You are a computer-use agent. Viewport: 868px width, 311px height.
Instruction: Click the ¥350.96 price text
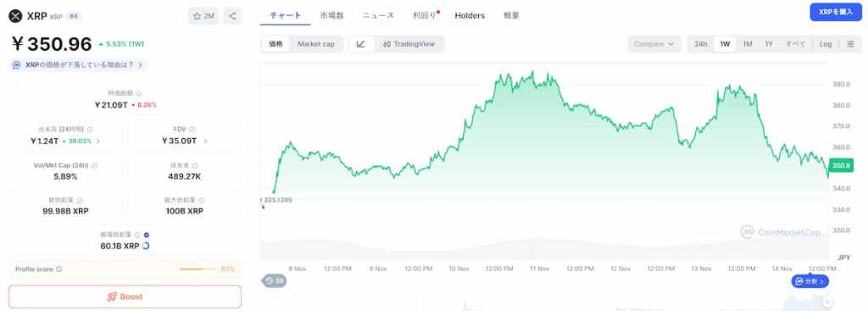pyautogui.click(x=52, y=44)
